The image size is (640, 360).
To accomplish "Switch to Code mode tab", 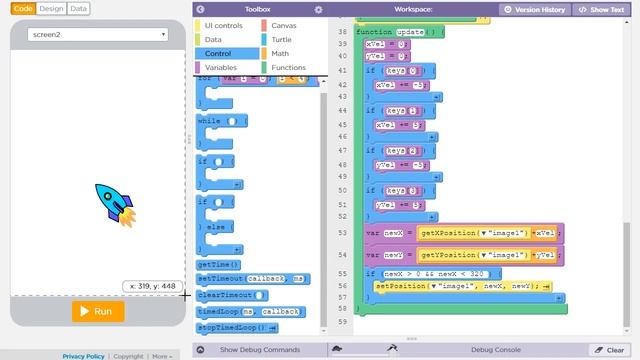I will [x=23, y=9].
